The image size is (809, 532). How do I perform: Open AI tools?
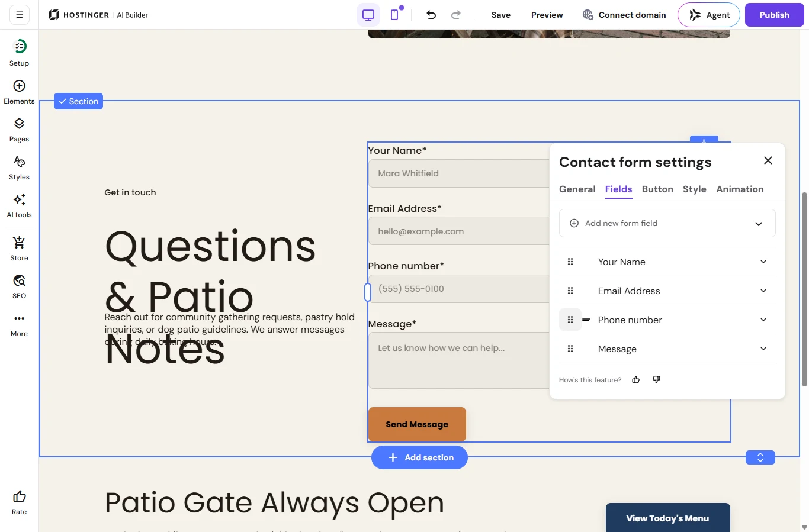[20, 205]
